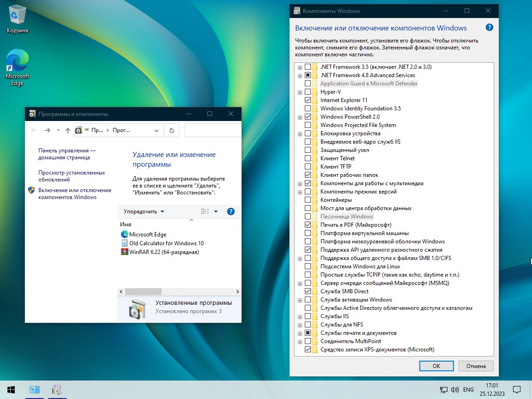Viewport: 532px width, 399px height.
Task: Click the Прог... breadcrumb in address bar
Action: coord(121,130)
